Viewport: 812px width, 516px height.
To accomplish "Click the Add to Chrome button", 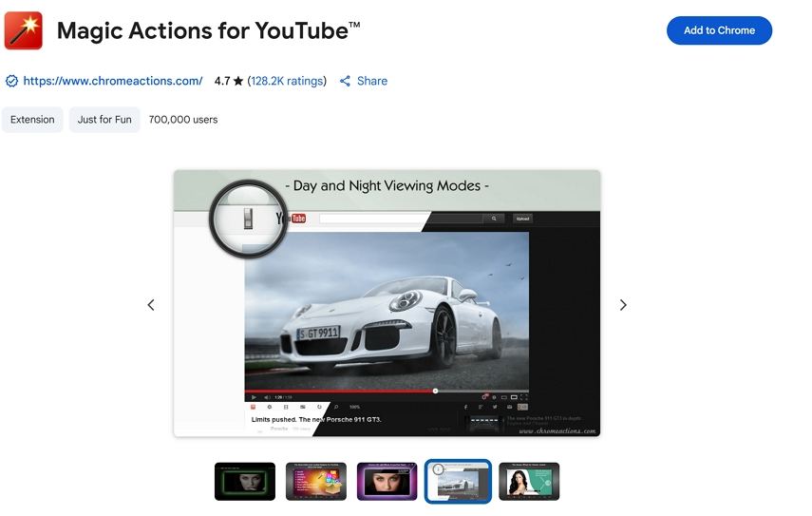I will click(x=719, y=30).
